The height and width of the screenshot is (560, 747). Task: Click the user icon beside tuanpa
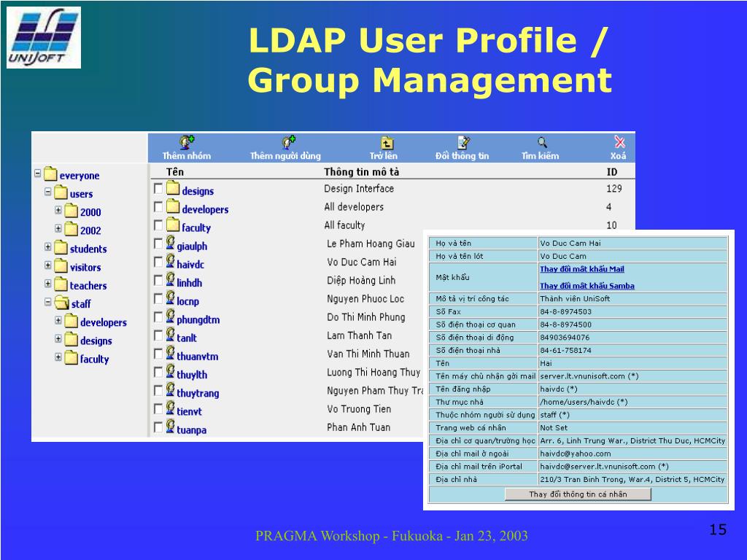(170, 427)
